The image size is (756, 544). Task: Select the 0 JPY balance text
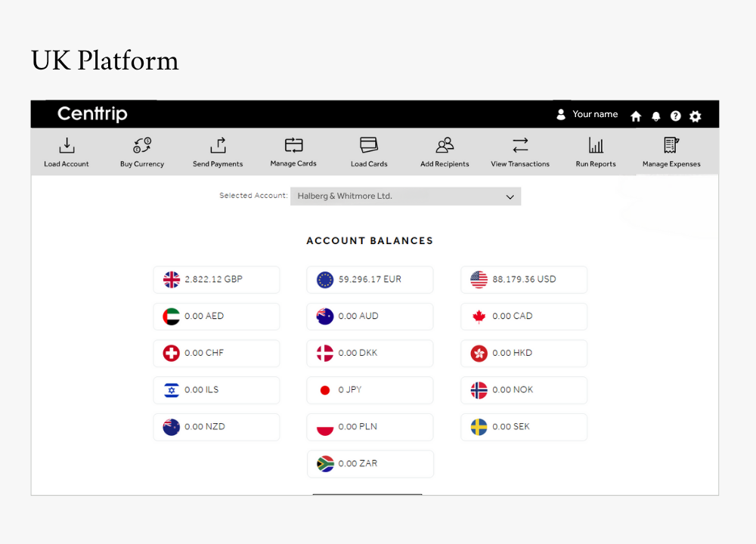click(x=350, y=390)
